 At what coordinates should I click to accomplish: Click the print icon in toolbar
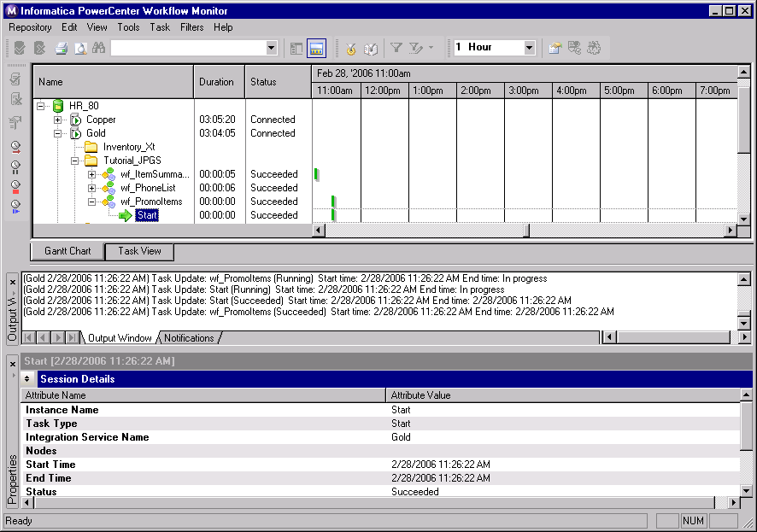pyautogui.click(x=62, y=48)
